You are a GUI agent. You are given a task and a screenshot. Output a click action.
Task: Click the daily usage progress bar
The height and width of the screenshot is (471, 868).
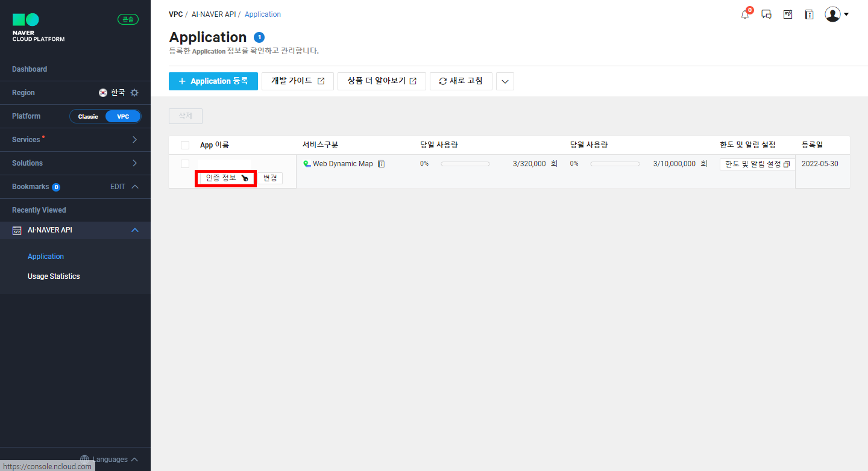pyautogui.click(x=465, y=164)
